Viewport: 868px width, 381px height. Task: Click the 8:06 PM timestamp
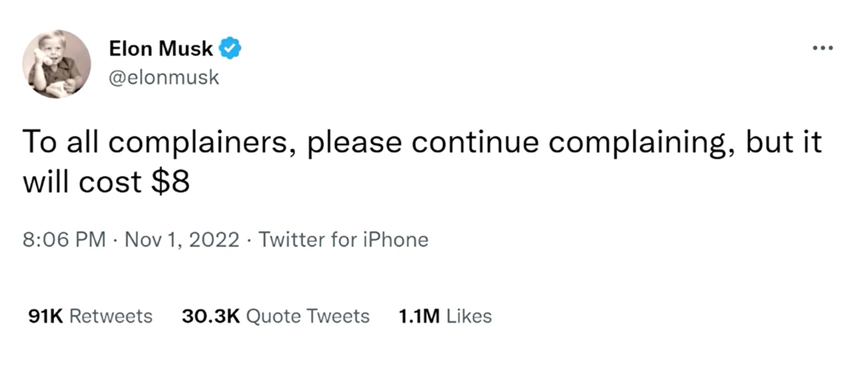click(64, 240)
